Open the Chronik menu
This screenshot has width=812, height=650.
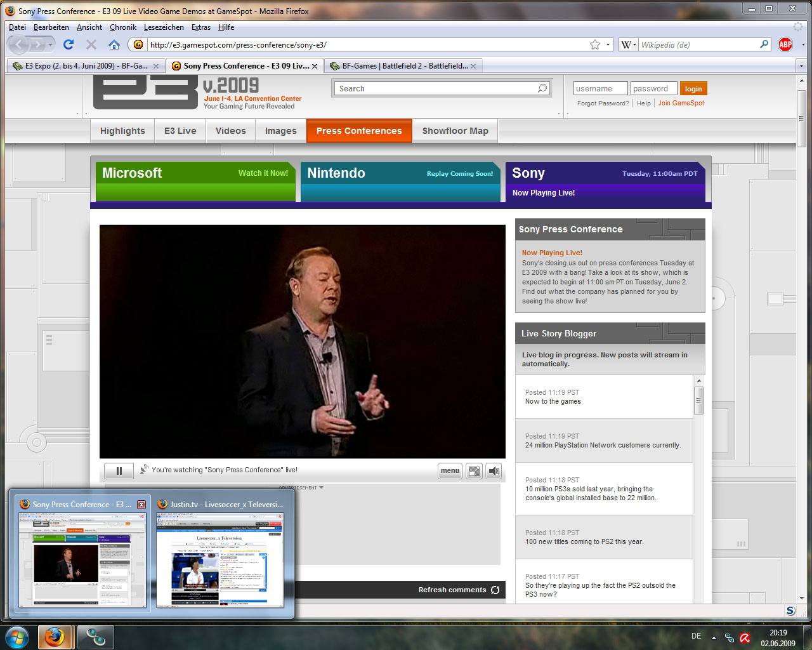pos(123,27)
